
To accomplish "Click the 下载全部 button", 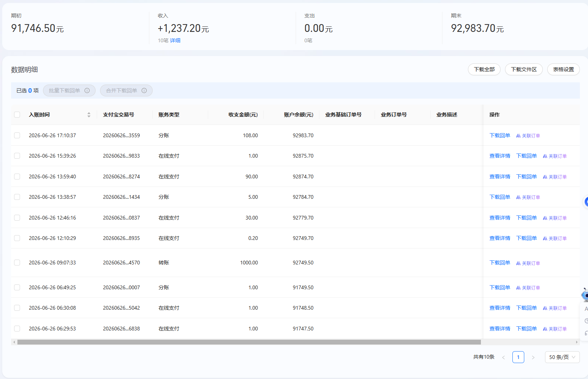I will click(484, 69).
